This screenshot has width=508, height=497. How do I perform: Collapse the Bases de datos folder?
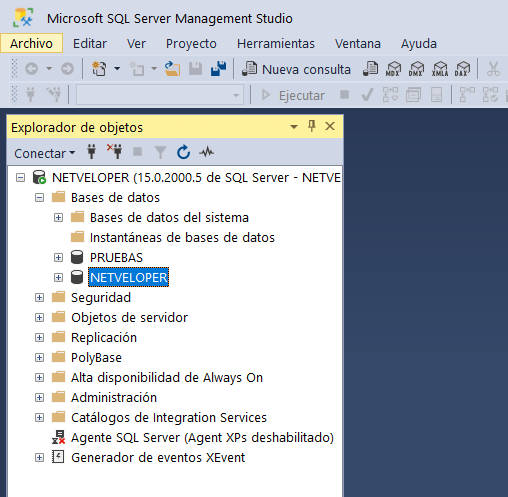(39, 198)
